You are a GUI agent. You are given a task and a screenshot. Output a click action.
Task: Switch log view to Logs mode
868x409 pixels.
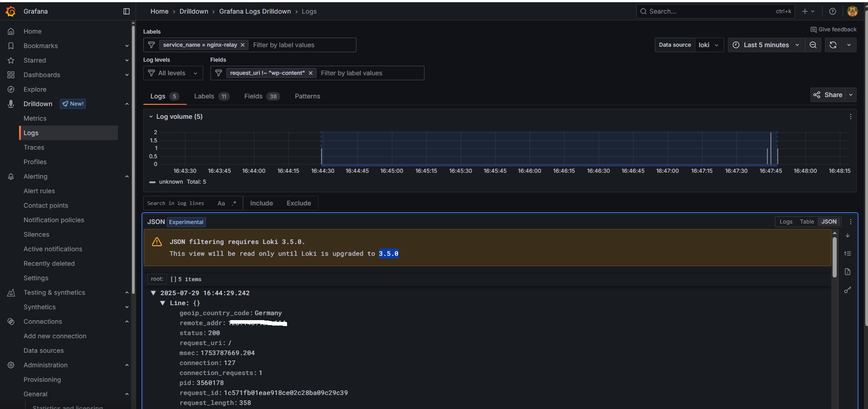click(x=786, y=222)
